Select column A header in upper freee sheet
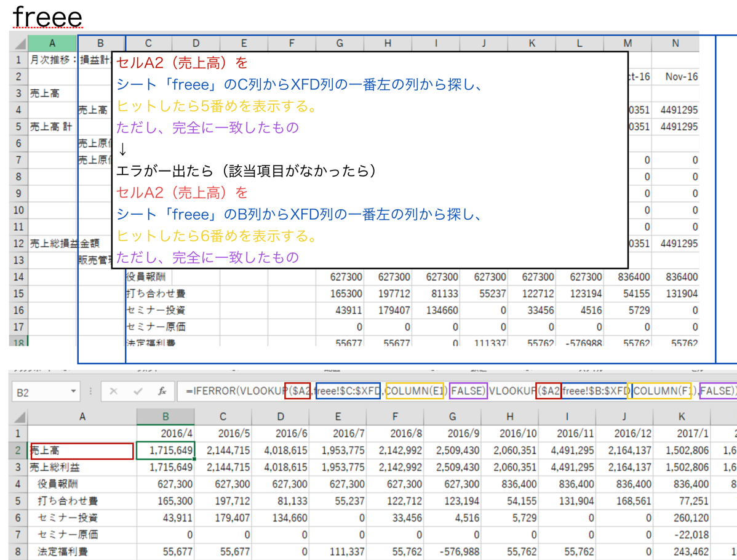Screen dimensions: 737x560 (x=52, y=43)
